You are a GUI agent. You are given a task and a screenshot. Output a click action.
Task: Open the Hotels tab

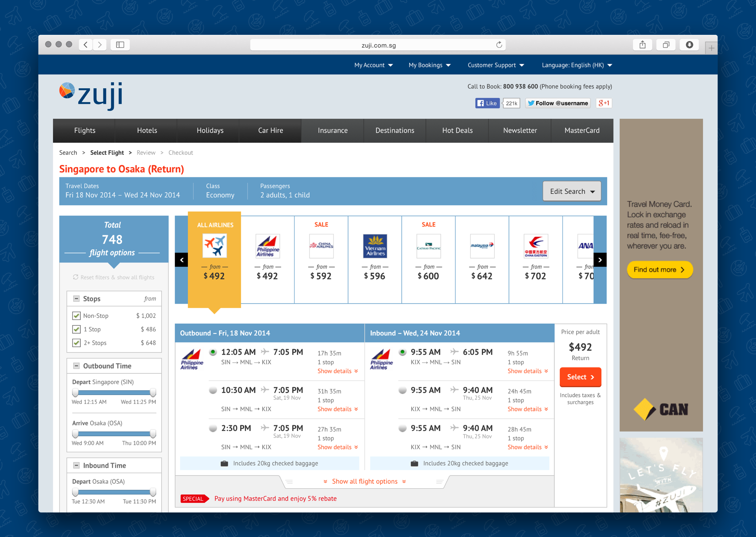tap(147, 131)
